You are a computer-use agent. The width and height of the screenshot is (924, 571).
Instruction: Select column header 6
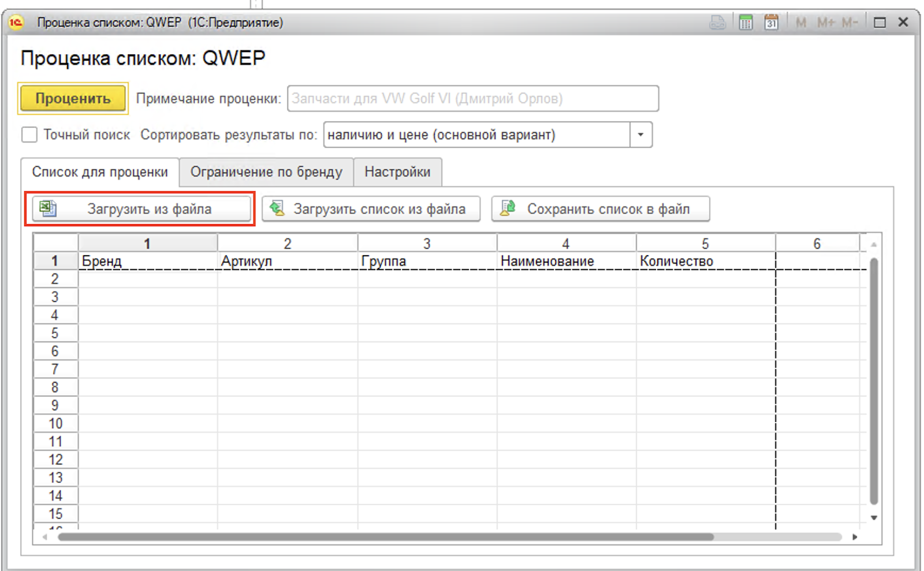[817, 244]
